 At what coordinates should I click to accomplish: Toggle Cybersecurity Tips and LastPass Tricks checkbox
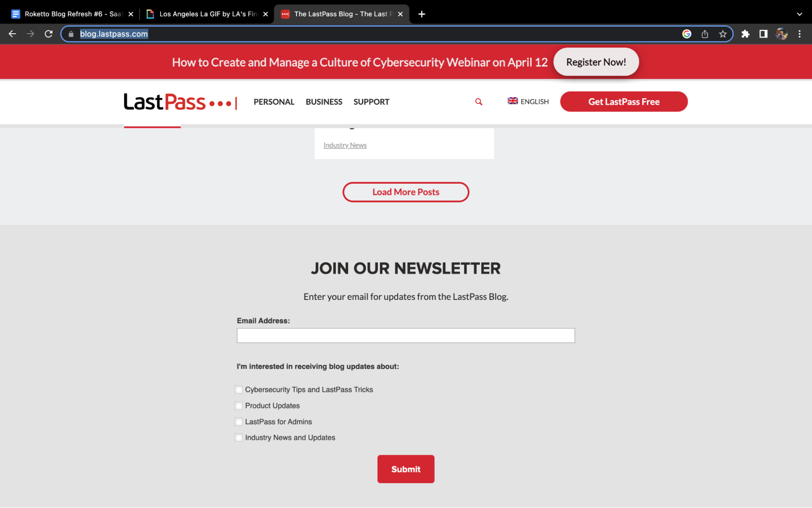coord(238,389)
